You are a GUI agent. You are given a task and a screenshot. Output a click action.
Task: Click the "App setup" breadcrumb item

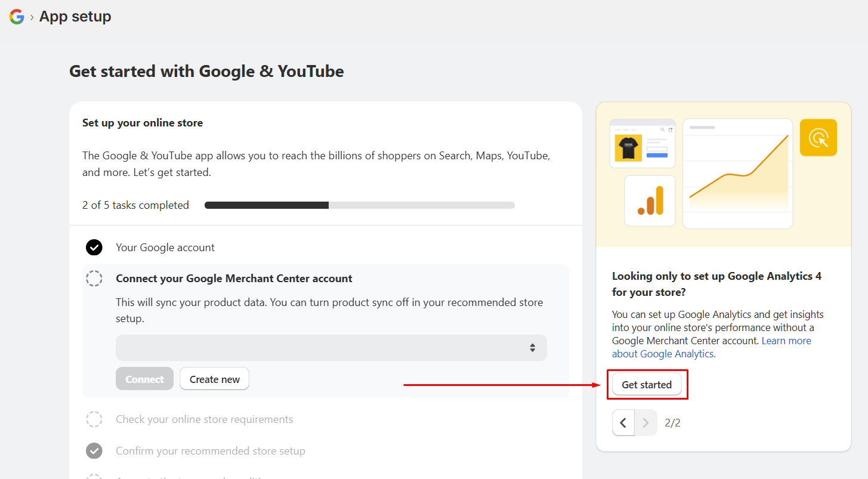pos(75,16)
